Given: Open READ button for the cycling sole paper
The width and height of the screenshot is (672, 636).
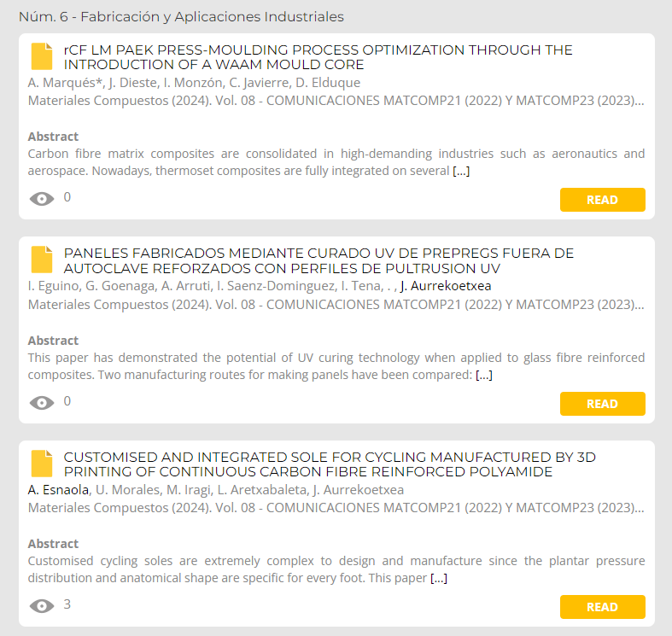Looking at the screenshot, I should pos(603,607).
